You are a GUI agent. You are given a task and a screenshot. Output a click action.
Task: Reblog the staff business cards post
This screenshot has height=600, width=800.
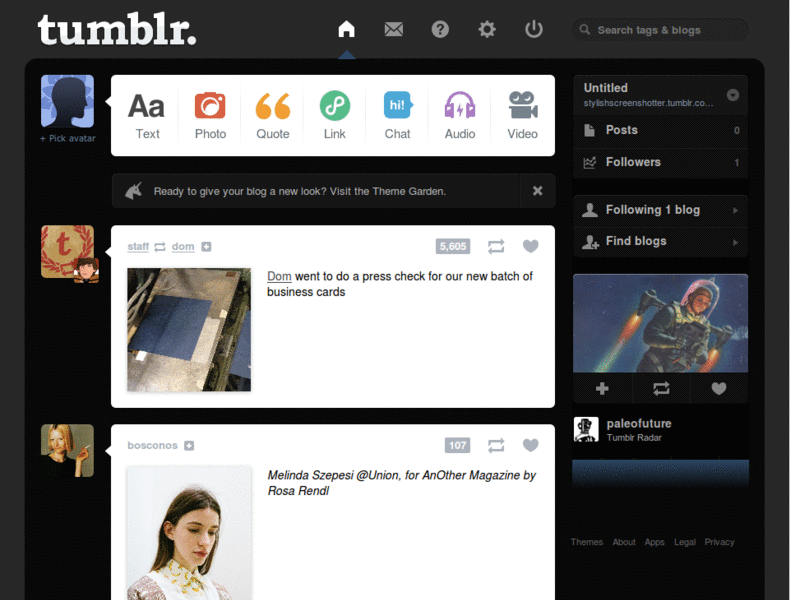(x=496, y=246)
